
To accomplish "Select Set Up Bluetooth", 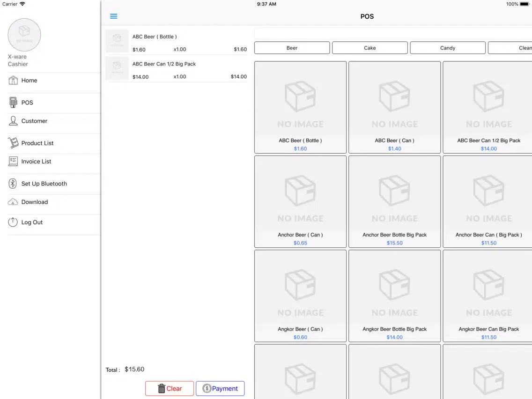I will tap(54, 184).
